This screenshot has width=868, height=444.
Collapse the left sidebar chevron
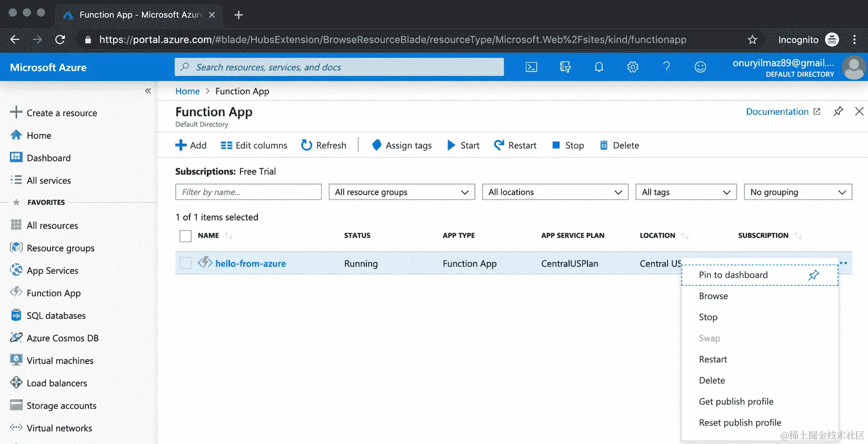[x=148, y=91]
